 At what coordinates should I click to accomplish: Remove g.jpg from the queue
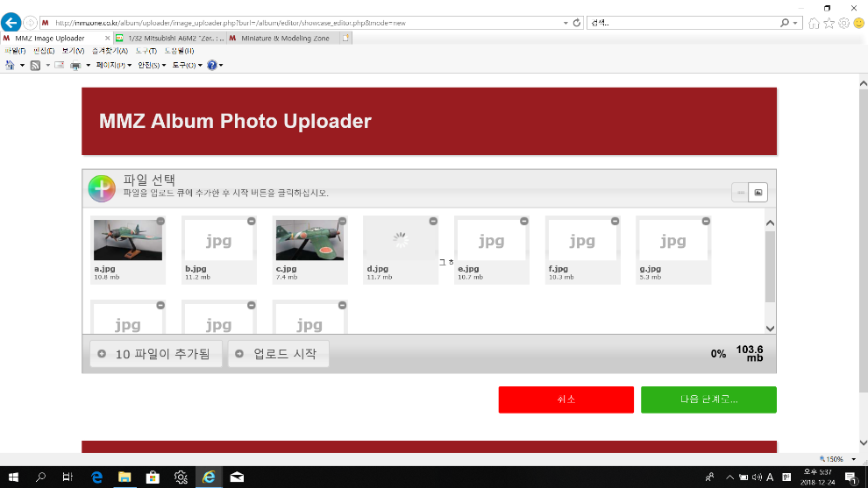tap(706, 221)
